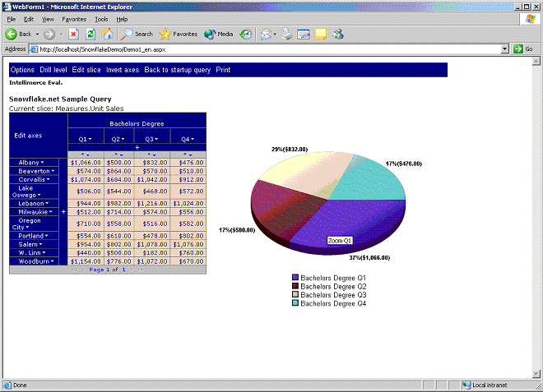Open the Q1 column dropdown
Screen dimensions: 543x392
click(90, 139)
